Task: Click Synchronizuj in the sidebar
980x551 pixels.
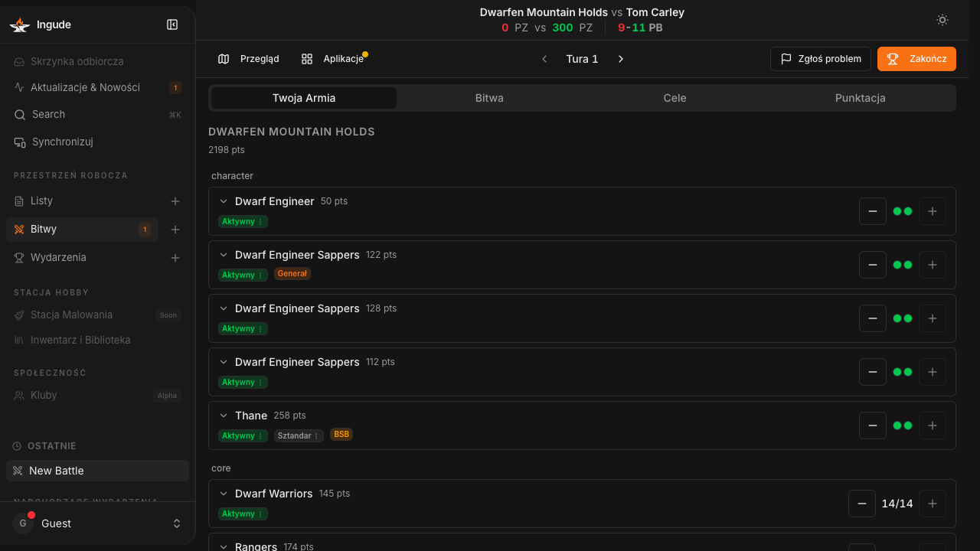Action: [97, 142]
